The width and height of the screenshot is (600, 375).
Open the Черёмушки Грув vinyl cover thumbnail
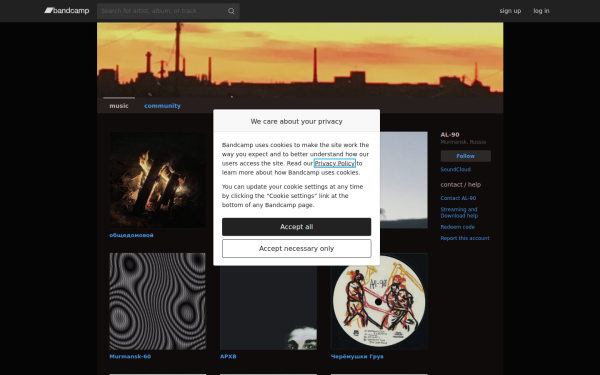[379, 301]
